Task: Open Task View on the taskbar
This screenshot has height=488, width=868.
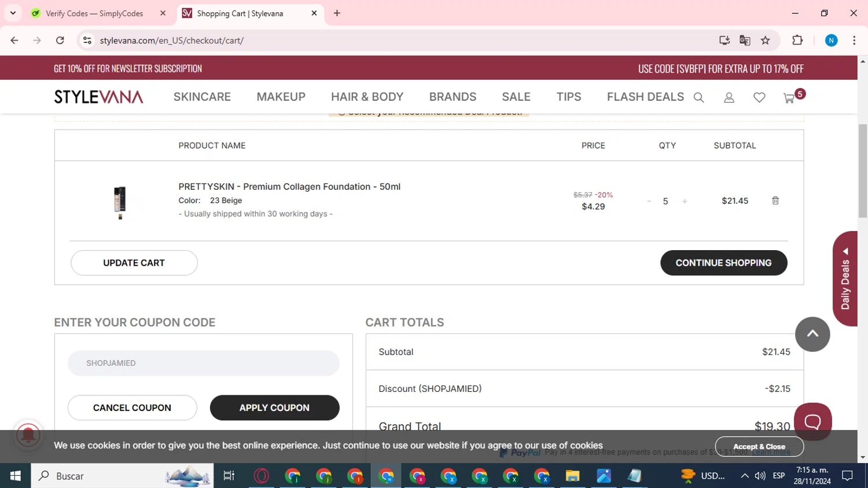Action: click(229, 476)
